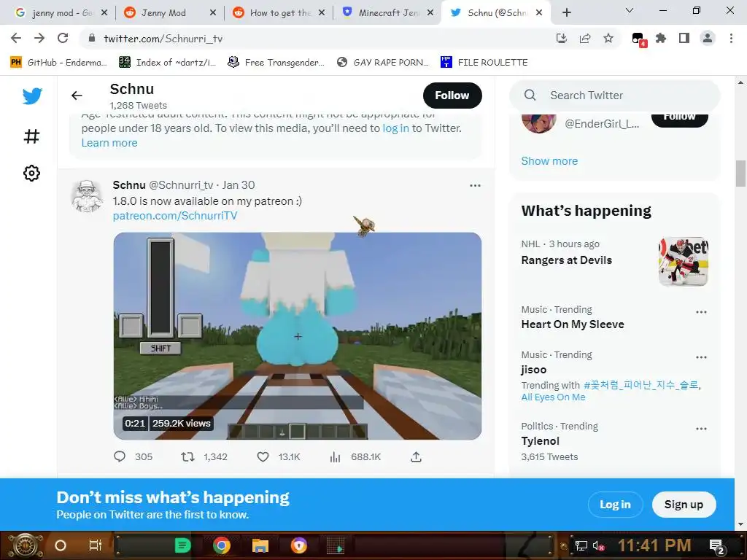Open the Extensions puzzle icon
The width and height of the screenshot is (747, 560).
pos(661,38)
